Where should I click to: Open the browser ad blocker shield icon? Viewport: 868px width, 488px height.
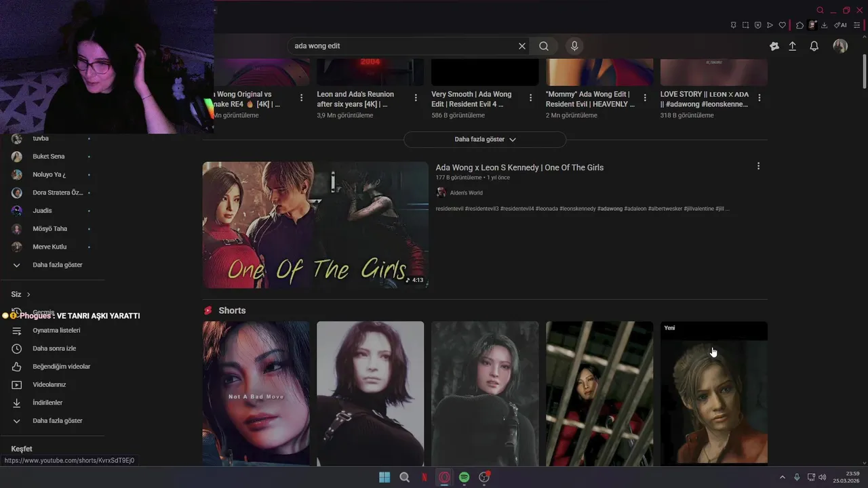(x=757, y=25)
